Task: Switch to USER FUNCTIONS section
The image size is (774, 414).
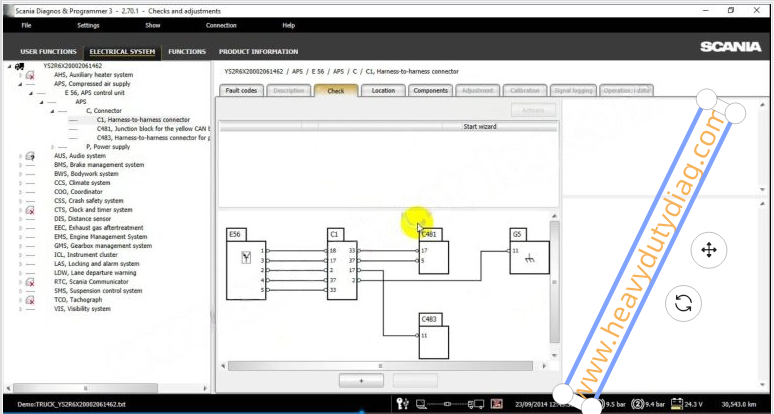Action: pyautogui.click(x=48, y=52)
